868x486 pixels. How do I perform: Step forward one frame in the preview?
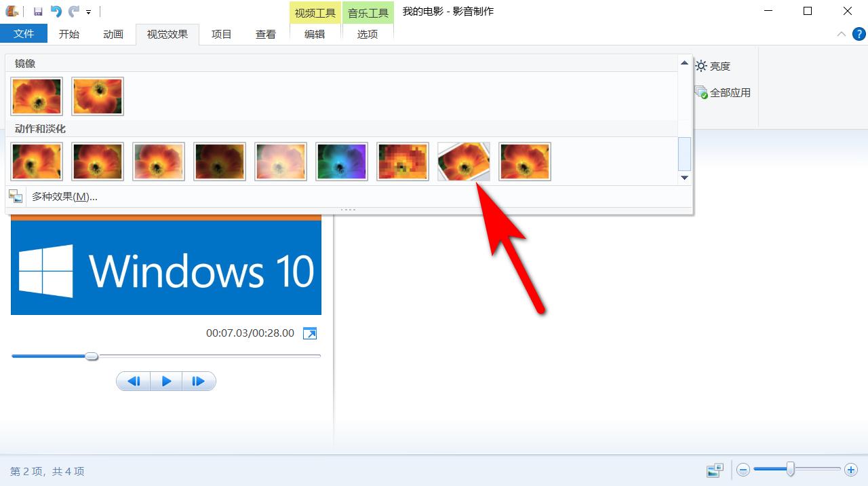click(x=199, y=381)
